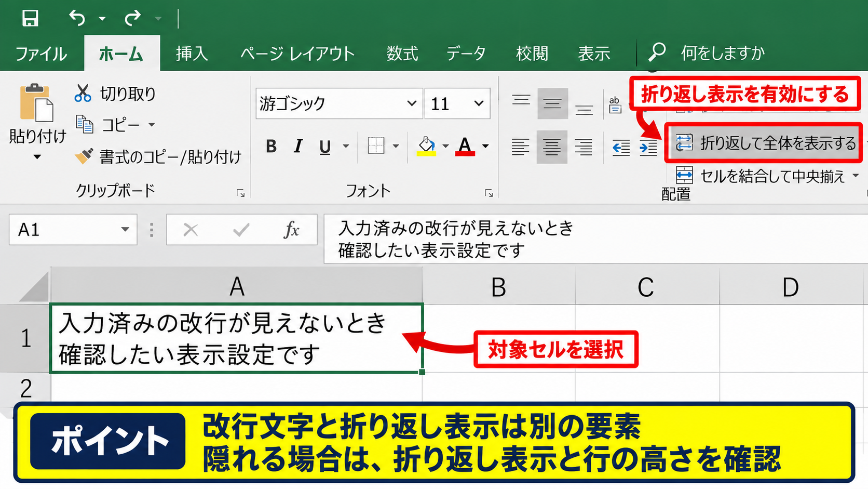Toggle Italic formatting
The height and width of the screenshot is (489, 868).
click(298, 147)
